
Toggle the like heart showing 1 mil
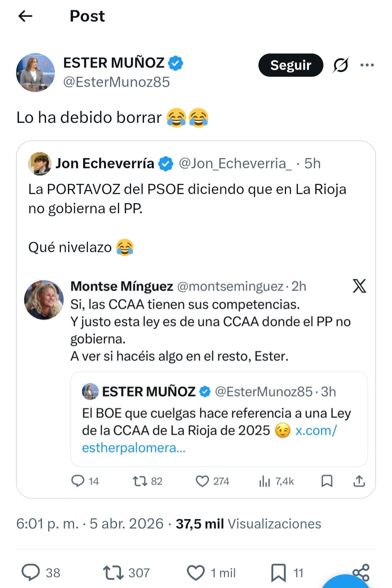(x=196, y=573)
